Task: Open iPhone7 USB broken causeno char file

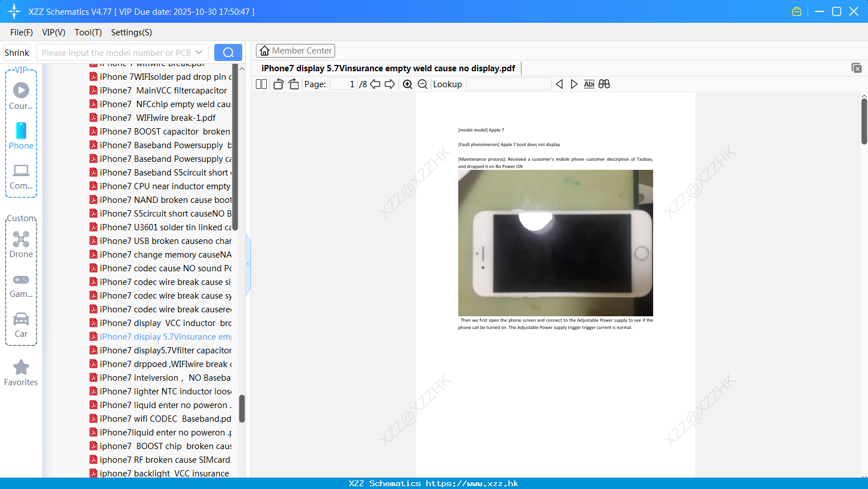Action: 161,241
